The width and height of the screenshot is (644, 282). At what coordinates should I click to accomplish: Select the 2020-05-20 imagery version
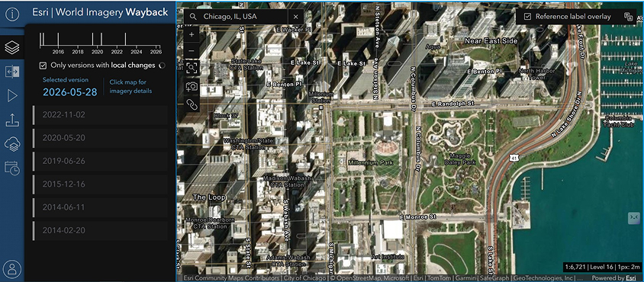[x=101, y=138]
